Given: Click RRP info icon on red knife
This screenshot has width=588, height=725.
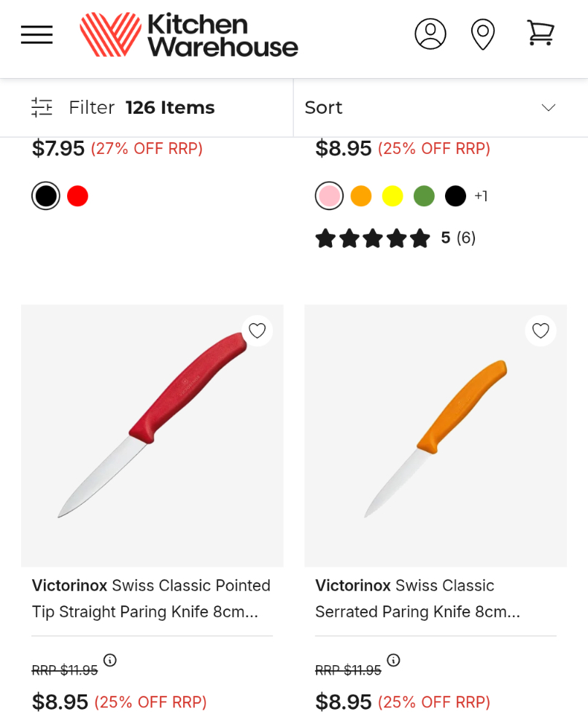Looking at the screenshot, I should point(110,660).
